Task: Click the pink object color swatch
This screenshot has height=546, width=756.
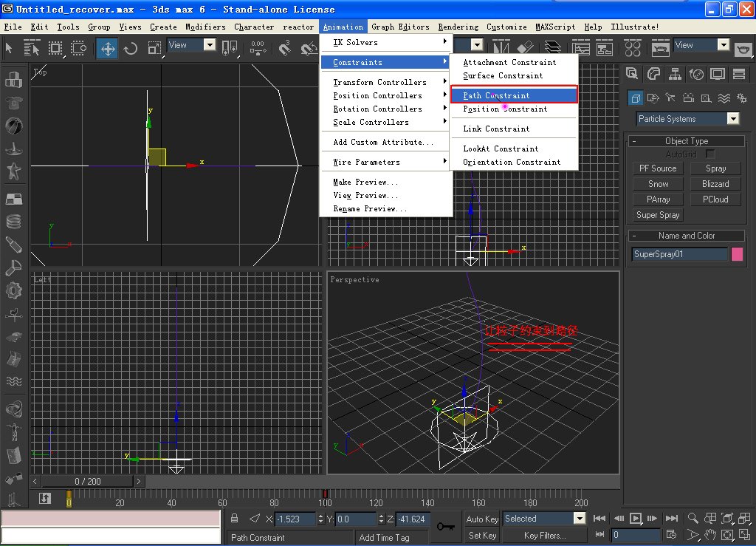Action: [x=737, y=254]
